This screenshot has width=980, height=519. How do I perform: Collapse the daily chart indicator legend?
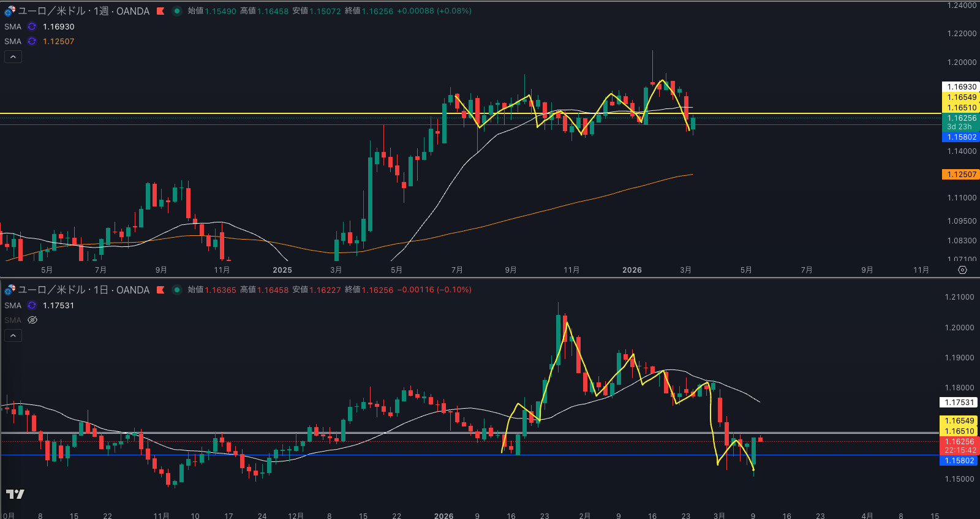pos(13,335)
